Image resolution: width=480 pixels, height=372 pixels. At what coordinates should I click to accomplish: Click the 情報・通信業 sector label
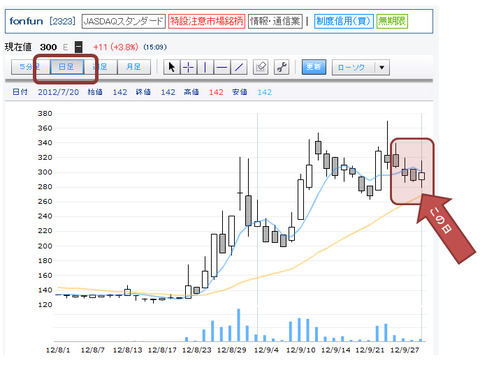click(x=275, y=21)
